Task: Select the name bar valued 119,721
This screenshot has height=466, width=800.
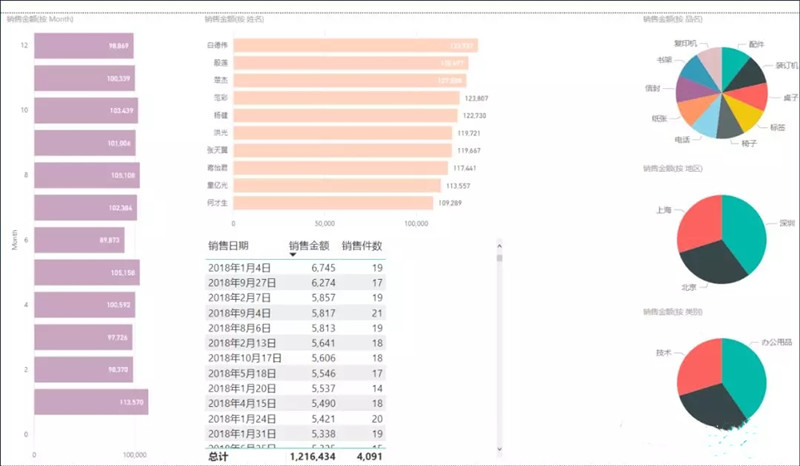Action: (343, 133)
